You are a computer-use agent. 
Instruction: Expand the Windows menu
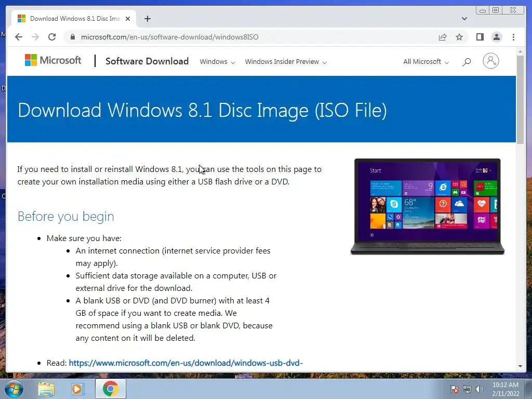[x=217, y=62]
